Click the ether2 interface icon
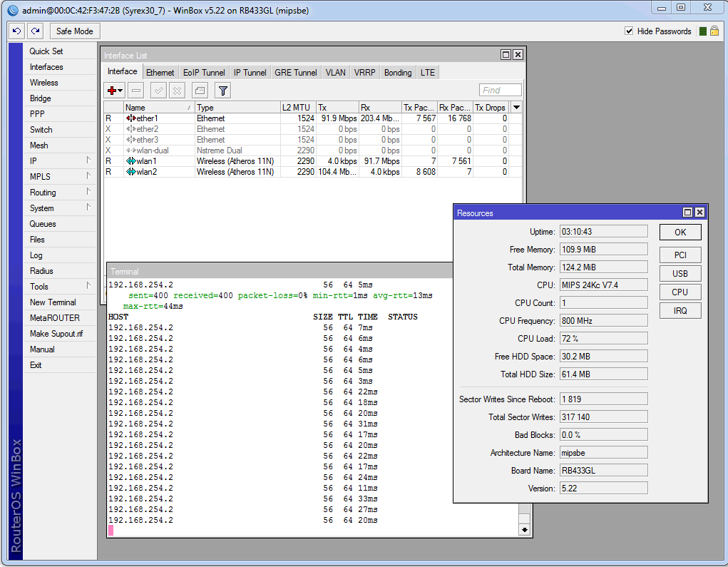This screenshot has height=567, width=728. [131, 129]
